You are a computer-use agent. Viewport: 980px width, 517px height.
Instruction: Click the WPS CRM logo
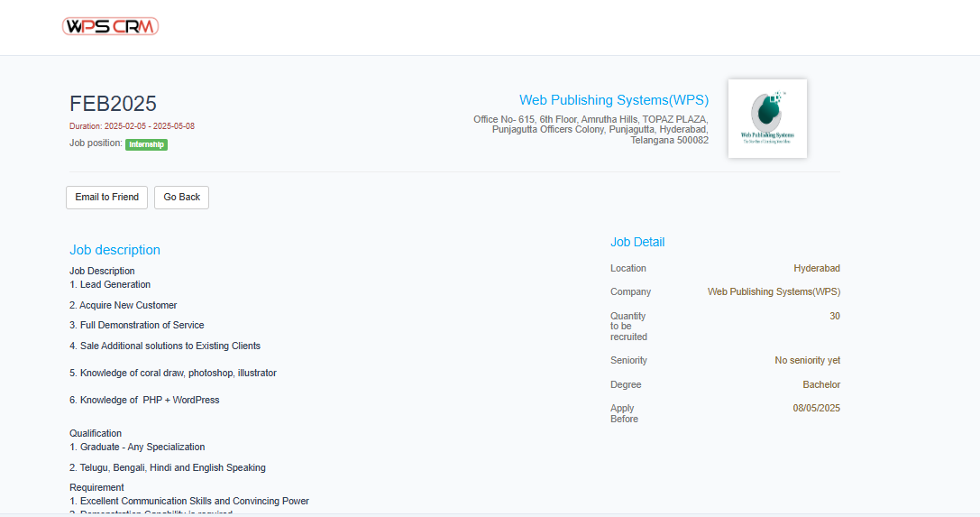110,27
